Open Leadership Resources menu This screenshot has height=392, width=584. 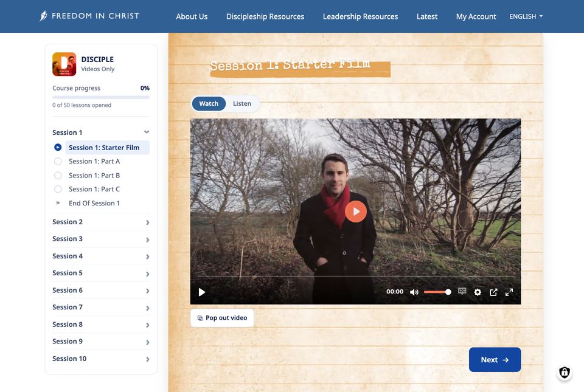pos(360,16)
